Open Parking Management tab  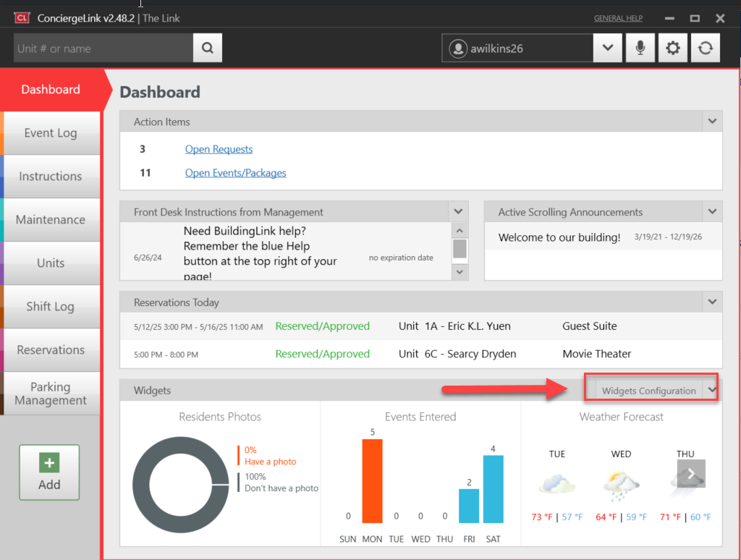[x=51, y=394]
